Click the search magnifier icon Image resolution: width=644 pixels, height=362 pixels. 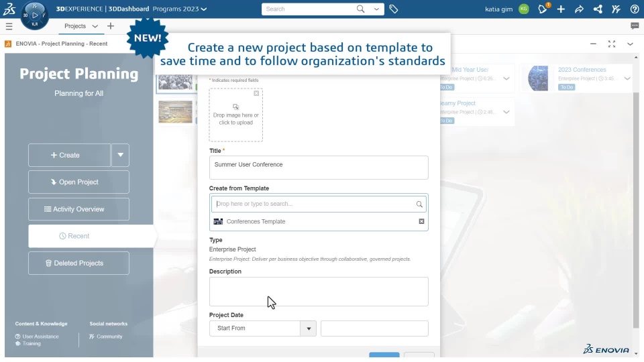(x=360, y=9)
